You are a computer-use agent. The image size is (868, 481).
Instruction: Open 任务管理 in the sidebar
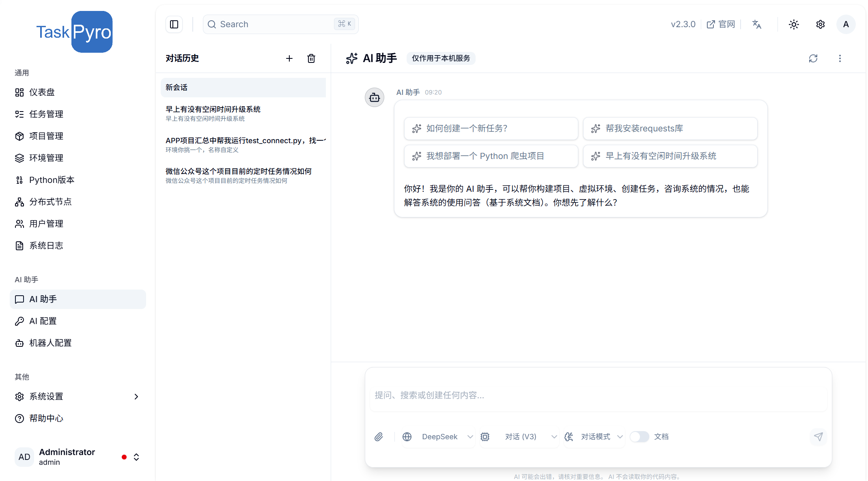tap(46, 114)
